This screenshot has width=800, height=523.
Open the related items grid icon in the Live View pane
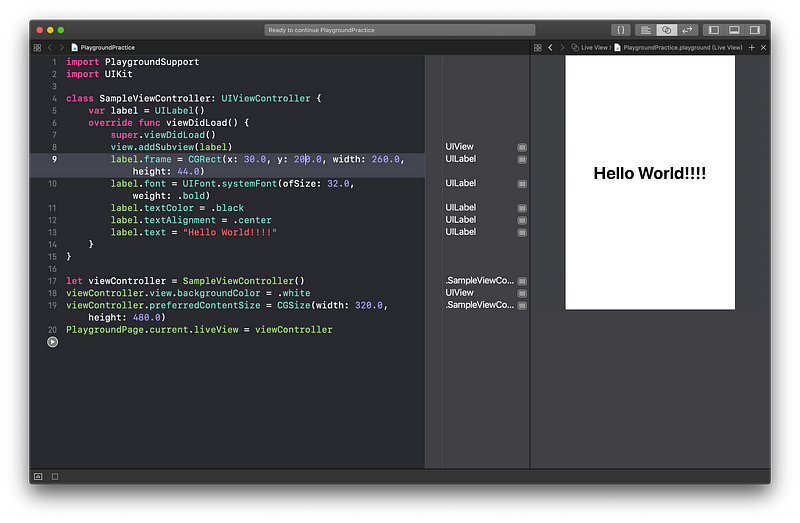click(537, 47)
